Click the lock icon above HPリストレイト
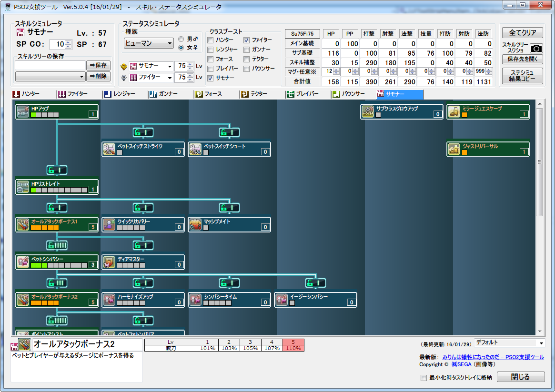The width and height of the screenshot is (555, 392). pyautogui.click(x=57, y=170)
